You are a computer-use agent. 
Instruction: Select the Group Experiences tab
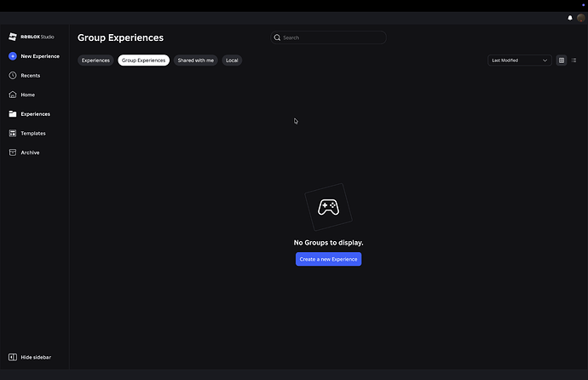pyautogui.click(x=144, y=60)
